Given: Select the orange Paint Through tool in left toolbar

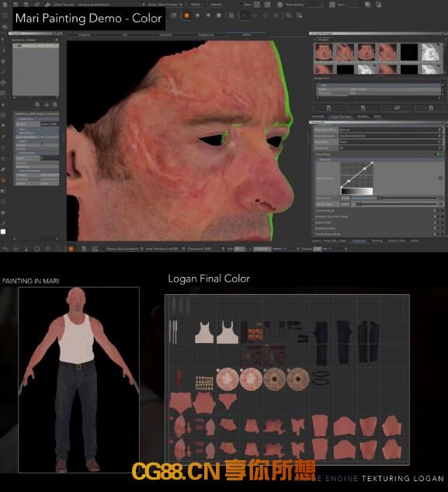Looking at the screenshot, I should pyautogui.click(x=3, y=180).
